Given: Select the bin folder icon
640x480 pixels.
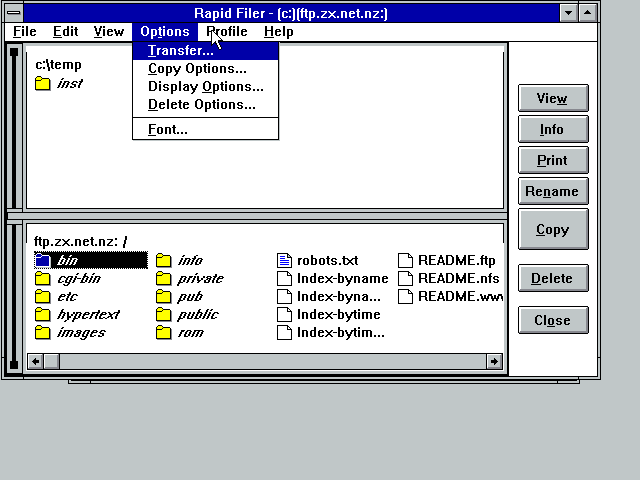Looking at the screenshot, I should pyautogui.click(x=42, y=260).
